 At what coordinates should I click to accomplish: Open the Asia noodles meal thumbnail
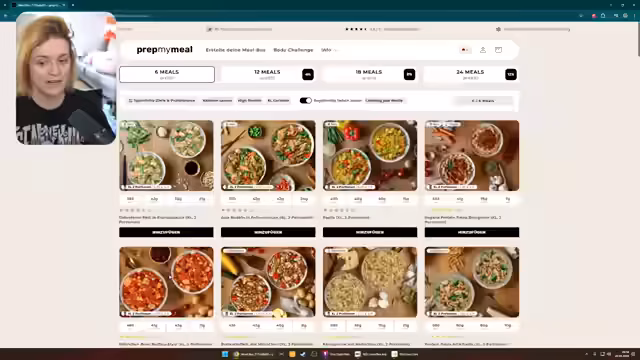268,156
